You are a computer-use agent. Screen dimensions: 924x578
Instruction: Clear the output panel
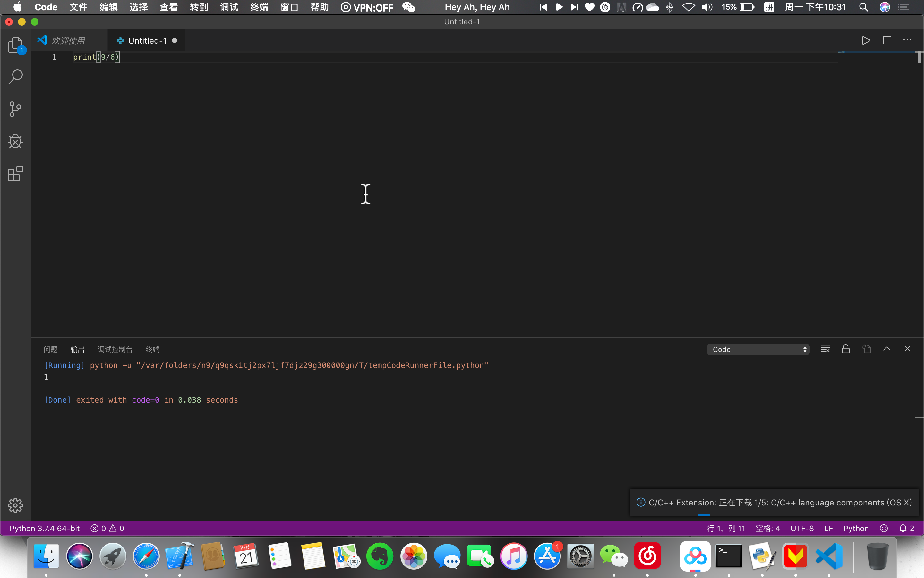click(x=825, y=349)
